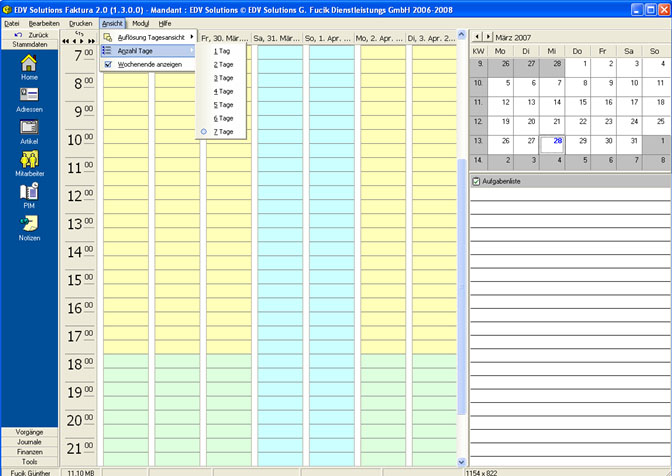Uncheck the Aufgabenliste checkbox
The width and height of the screenshot is (672, 476).
tap(476, 181)
